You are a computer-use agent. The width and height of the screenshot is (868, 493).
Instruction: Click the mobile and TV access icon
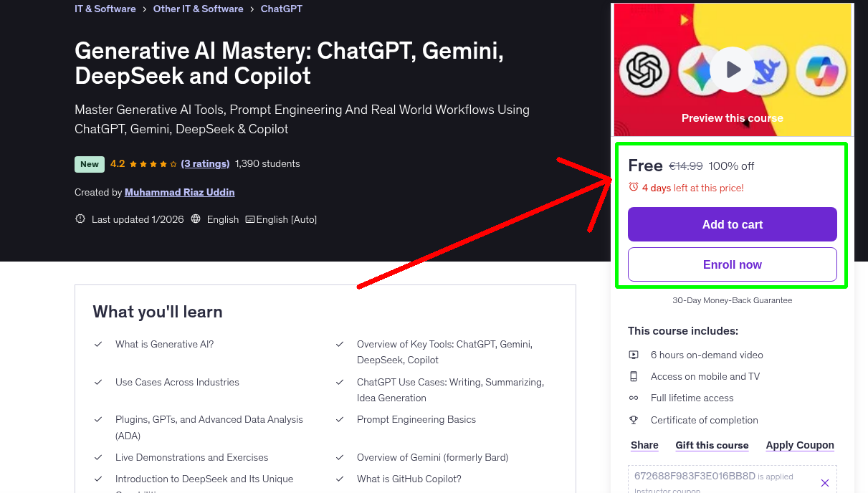pyautogui.click(x=634, y=375)
